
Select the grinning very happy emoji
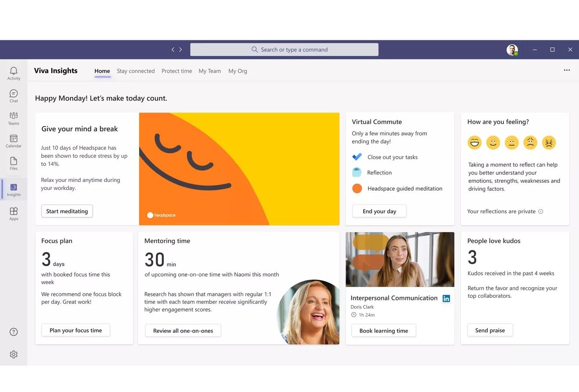point(474,143)
